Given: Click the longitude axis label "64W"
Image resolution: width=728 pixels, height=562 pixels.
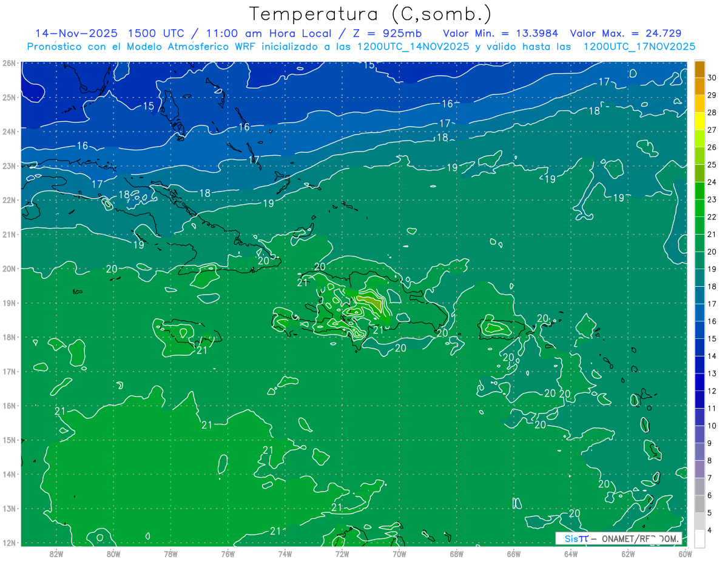Looking at the screenshot, I should (571, 554).
